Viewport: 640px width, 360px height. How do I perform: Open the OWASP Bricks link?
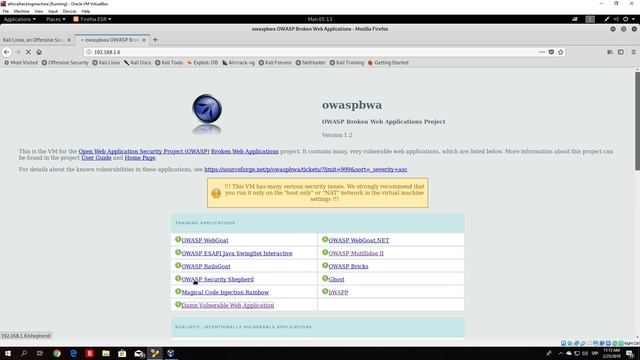[348, 267]
